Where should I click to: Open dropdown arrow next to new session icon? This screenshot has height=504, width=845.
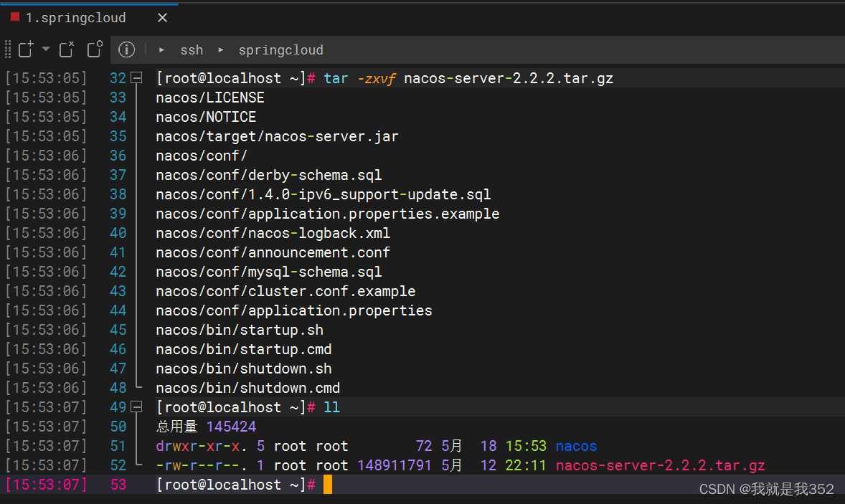[x=46, y=49]
